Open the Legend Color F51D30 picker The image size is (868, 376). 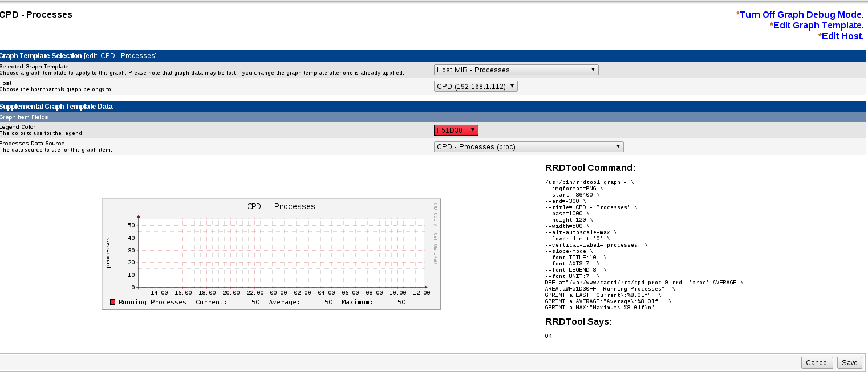coord(456,130)
